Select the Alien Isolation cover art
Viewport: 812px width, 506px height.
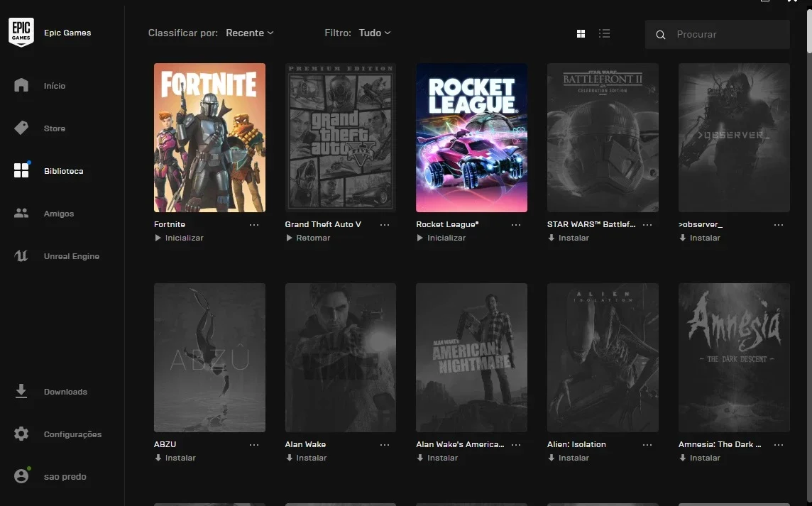pyautogui.click(x=603, y=358)
